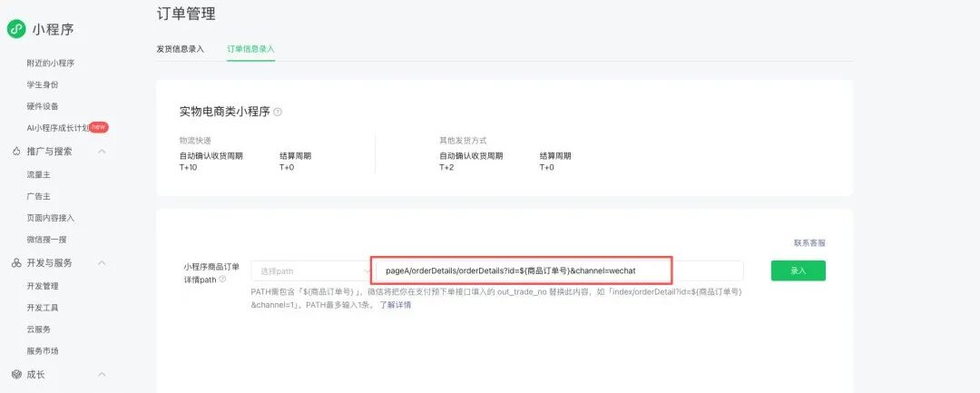
Task: Click the 成长 section header
Action: tap(35, 374)
